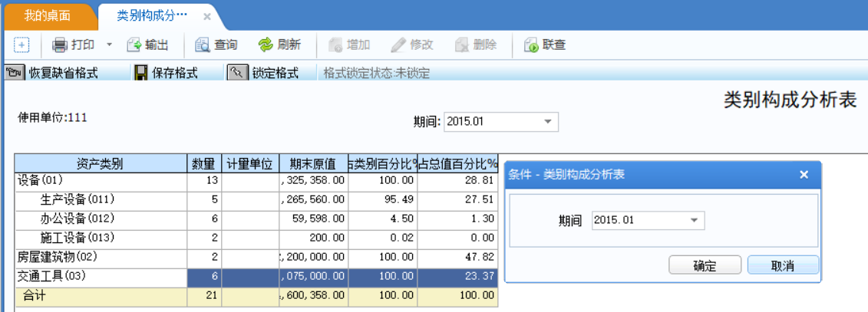Toggle 锁定格式 to lock the format

pos(263,73)
